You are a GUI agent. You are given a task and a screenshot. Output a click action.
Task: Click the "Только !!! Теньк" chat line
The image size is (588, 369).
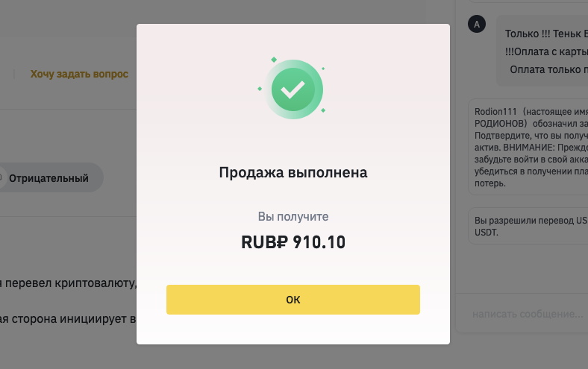click(545, 34)
